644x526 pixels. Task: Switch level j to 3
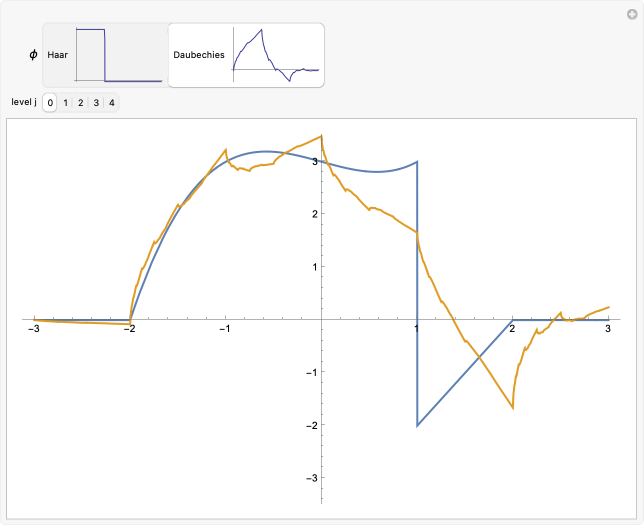96,102
